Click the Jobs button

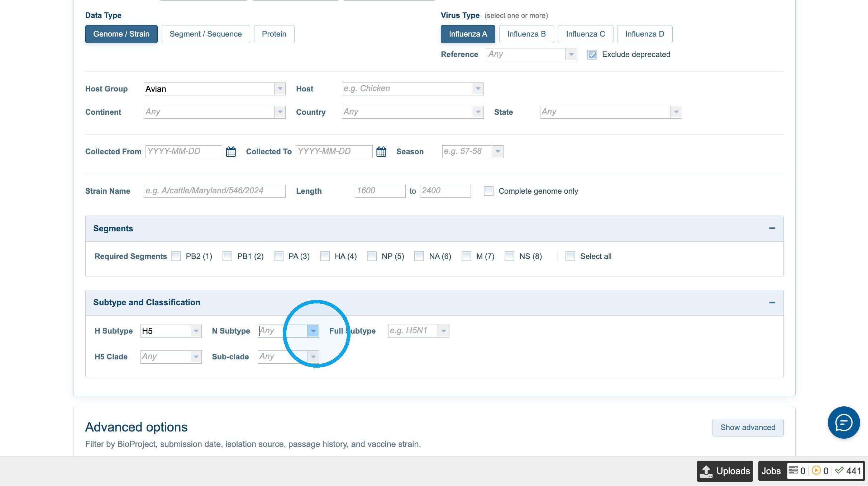tap(771, 471)
